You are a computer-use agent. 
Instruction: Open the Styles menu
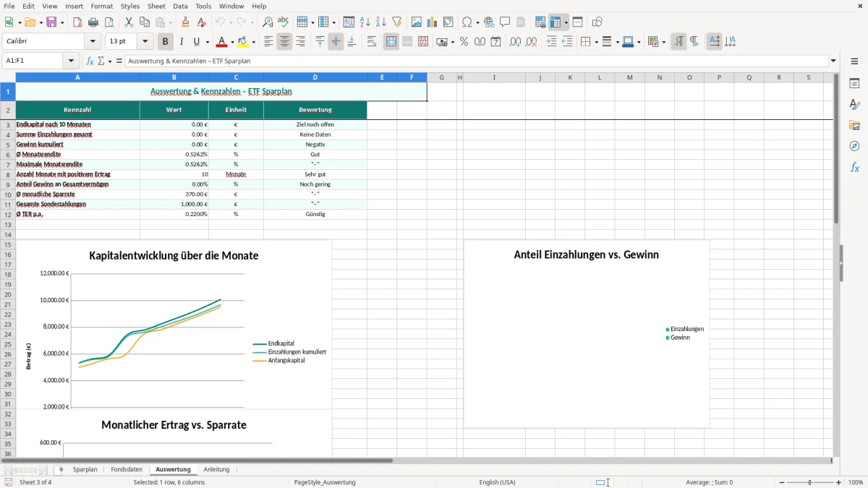[x=130, y=6]
